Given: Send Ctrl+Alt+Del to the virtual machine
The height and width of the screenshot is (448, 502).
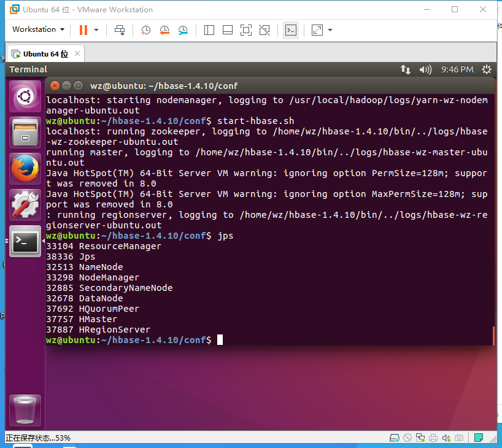Looking at the screenshot, I should 120,30.
